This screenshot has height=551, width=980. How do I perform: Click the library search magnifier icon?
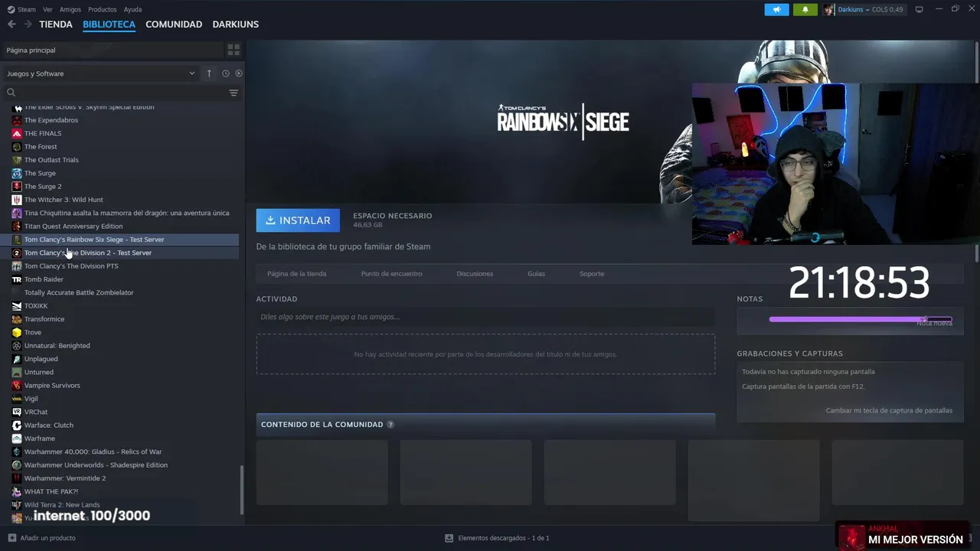11,93
